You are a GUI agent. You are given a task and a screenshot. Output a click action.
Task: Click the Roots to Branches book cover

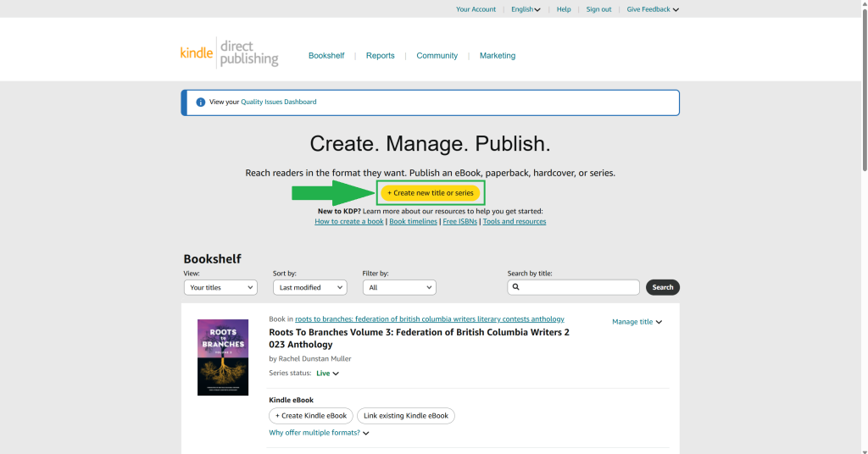coord(223,357)
